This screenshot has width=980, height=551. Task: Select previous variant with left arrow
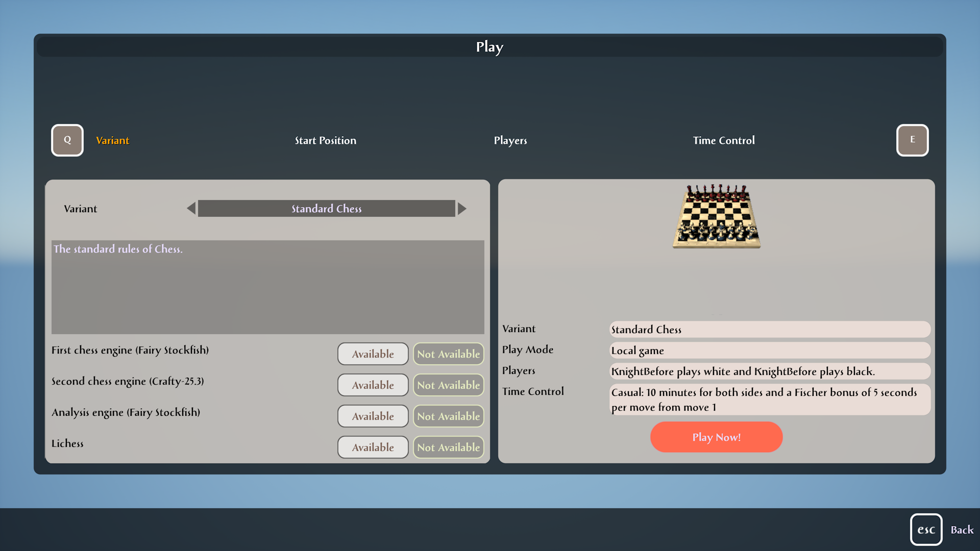point(191,208)
